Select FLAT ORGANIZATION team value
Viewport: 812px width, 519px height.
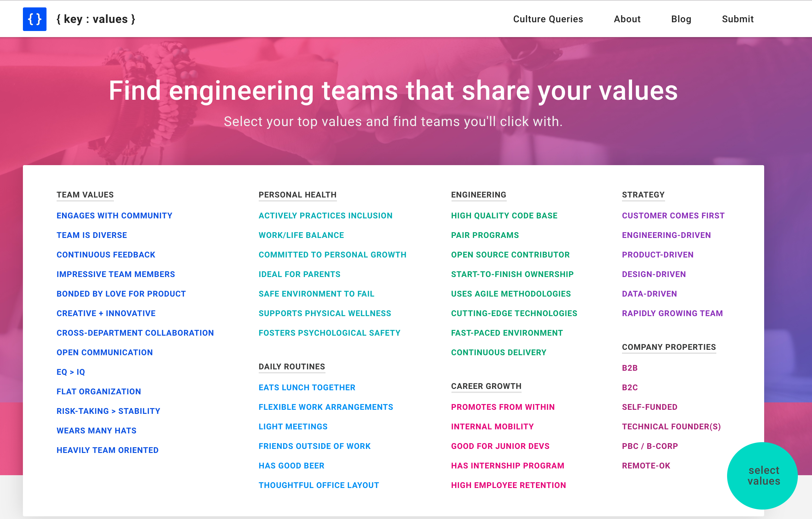coord(99,392)
